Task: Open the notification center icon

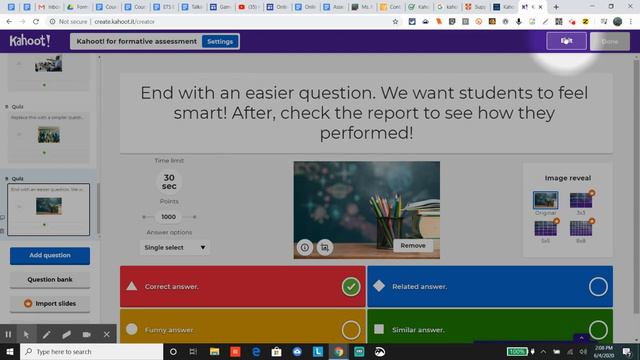Action: 627,351
